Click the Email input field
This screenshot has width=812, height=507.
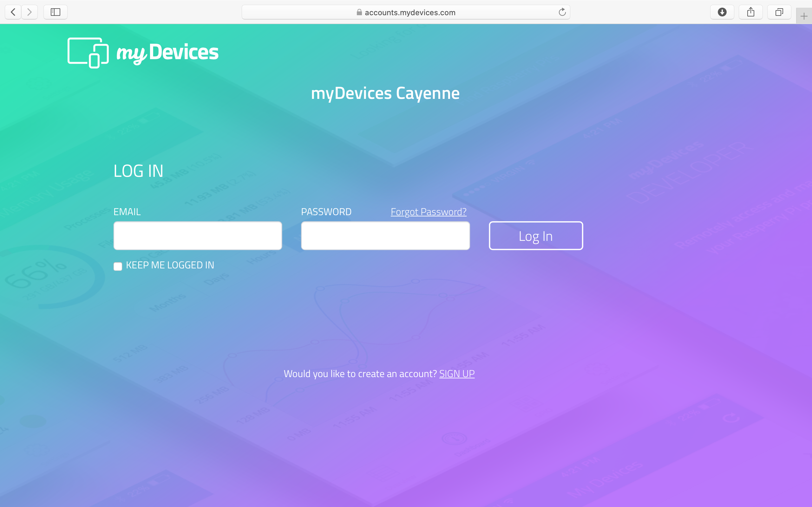tap(198, 236)
